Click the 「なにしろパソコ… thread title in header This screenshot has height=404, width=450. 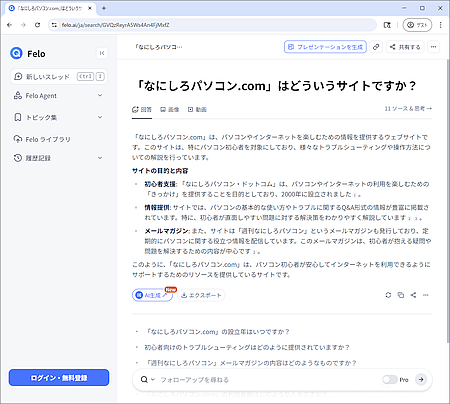pos(159,47)
